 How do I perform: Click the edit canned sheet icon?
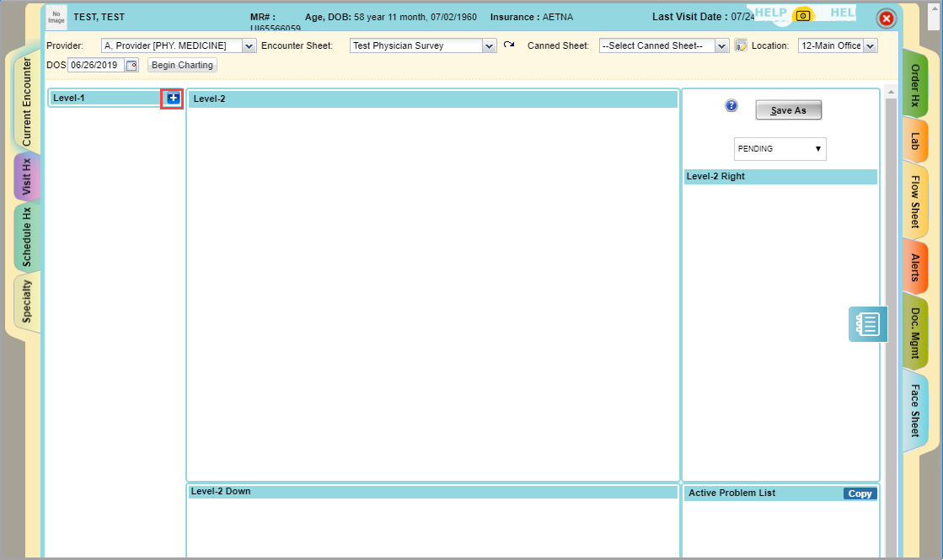coord(741,45)
